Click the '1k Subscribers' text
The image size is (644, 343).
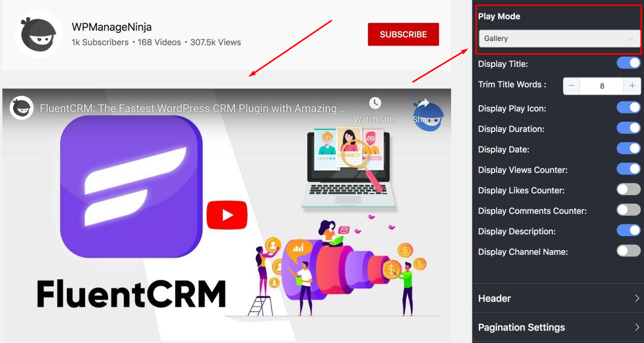tap(100, 43)
